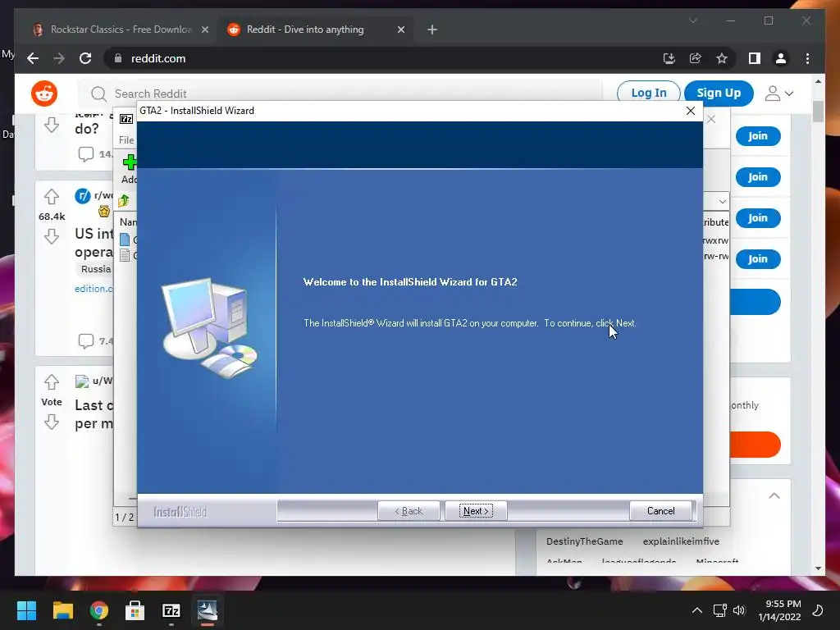This screenshot has width=840, height=630.
Task: Go forward in Chrome navigation
Action: 59,58
